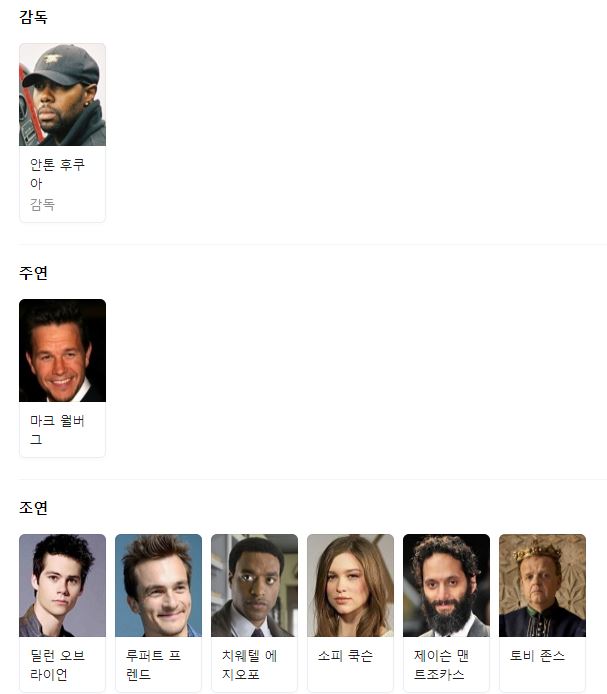This screenshot has width=607, height=694.
Task: Click the 조연 section heading
Action: 33,508
